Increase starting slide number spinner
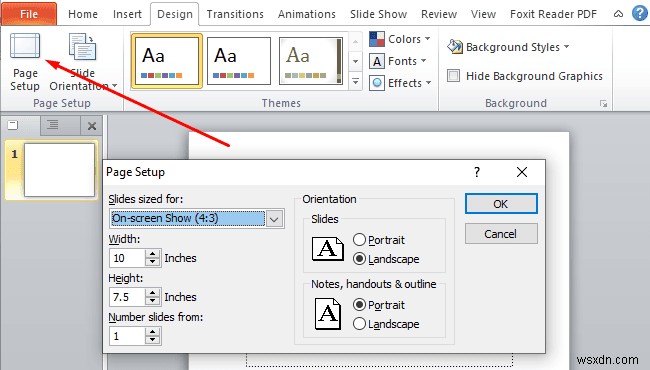Image resolution: width=650 pixels, height=370 pixels. pyautogui.click(x=153, y=331)
